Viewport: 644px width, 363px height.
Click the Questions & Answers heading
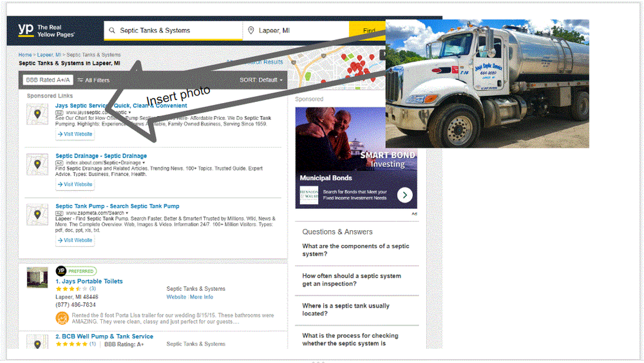(337, 232)
